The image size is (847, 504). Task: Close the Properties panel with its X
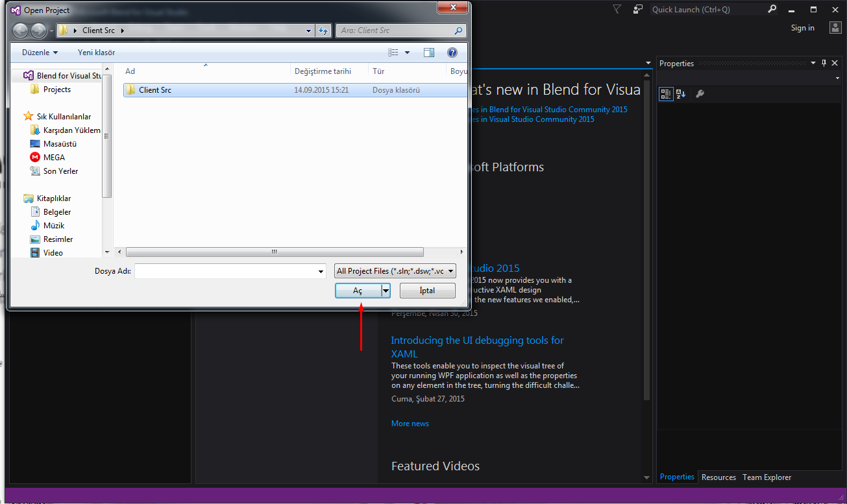[x=835, y=63]
